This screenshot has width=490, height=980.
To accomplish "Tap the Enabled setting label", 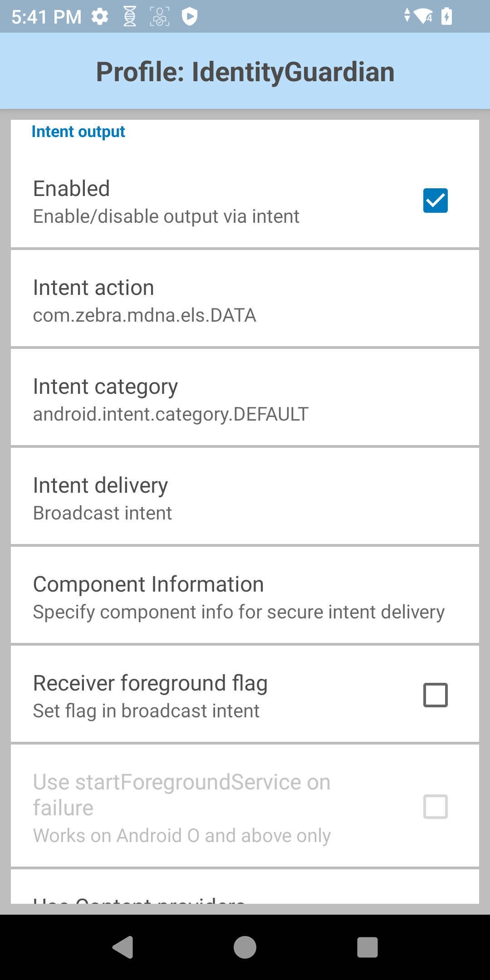I will tap(72, 189).
